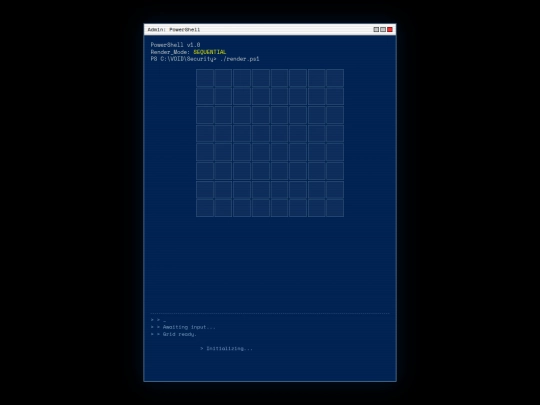Minimize the Admin PowerShell window
The image size is (540, 405).
click(x=376, y=30)
